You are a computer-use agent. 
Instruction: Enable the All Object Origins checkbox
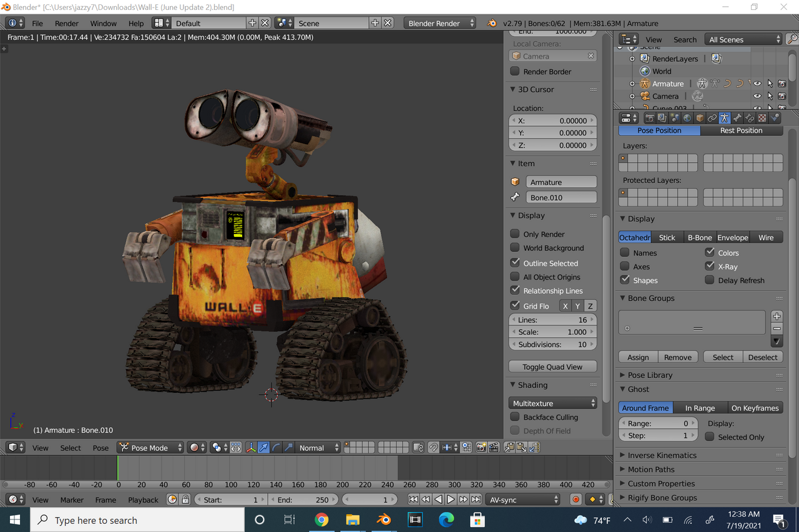(515, 276)
